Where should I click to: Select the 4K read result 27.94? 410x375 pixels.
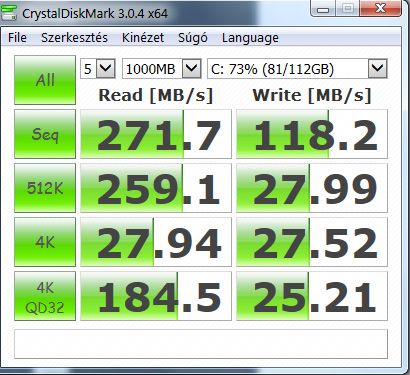click(x=156, y=242)
